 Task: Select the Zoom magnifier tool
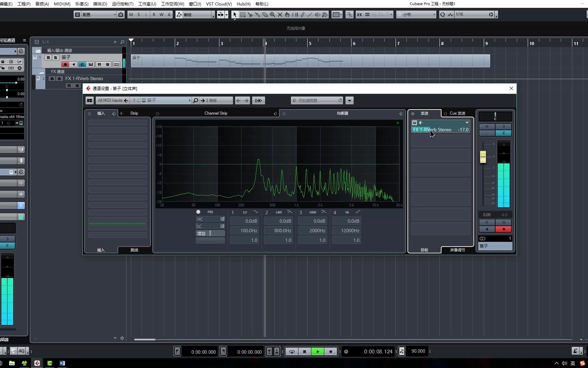pos(273,15)
